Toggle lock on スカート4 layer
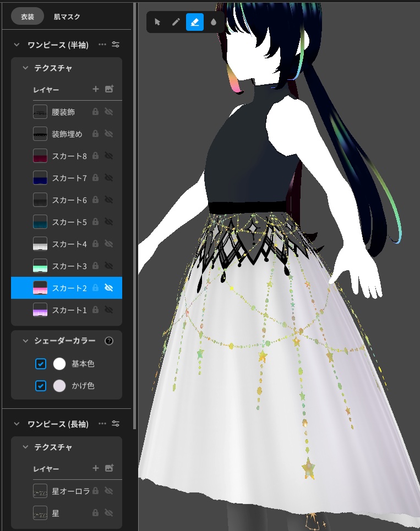The width and height of the screenshot is (420, 531). point(96,244)
